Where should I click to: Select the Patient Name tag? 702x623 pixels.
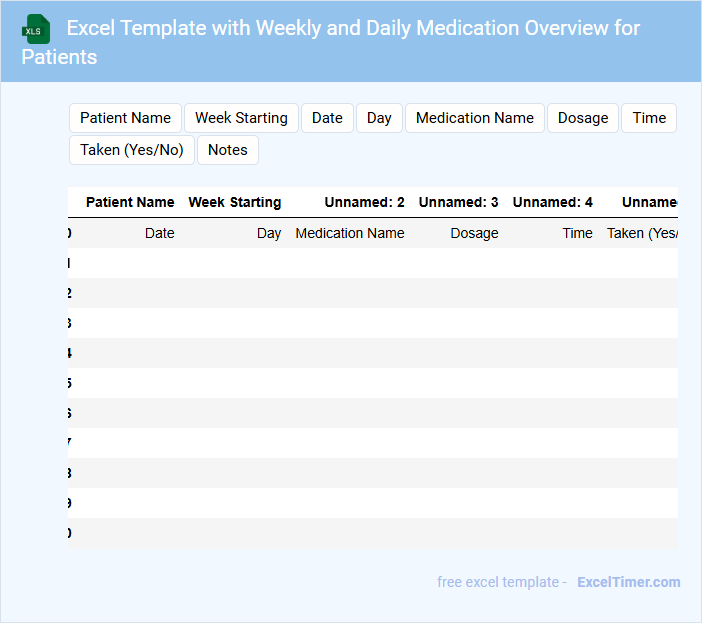125,118
